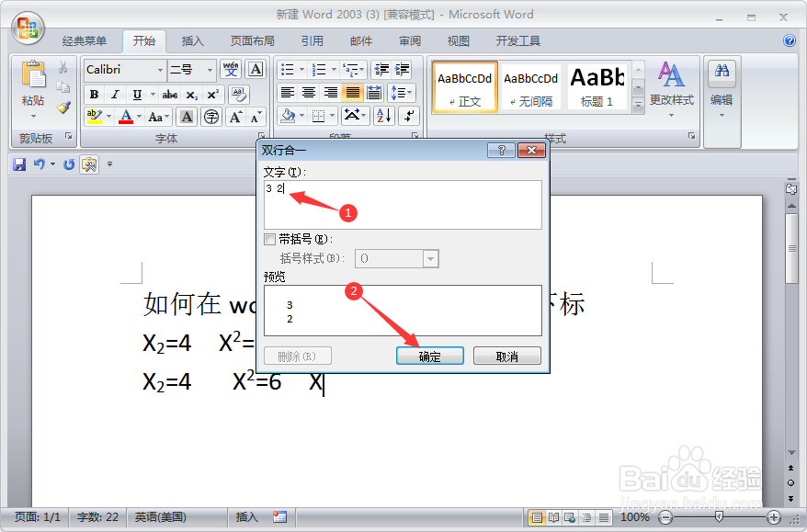
Task: Switch to the 插入 tab
Action: tap(192, 41)
